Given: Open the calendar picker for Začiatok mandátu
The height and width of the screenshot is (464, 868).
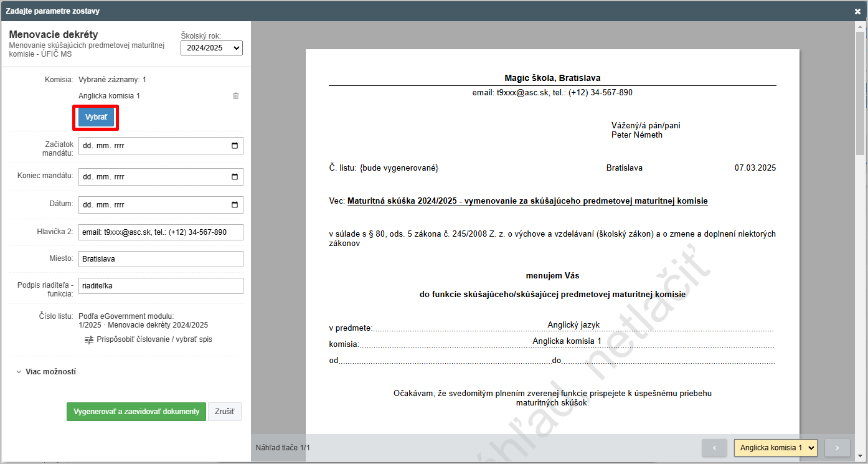Looking at the screenshot, I should tap(234, 146).
